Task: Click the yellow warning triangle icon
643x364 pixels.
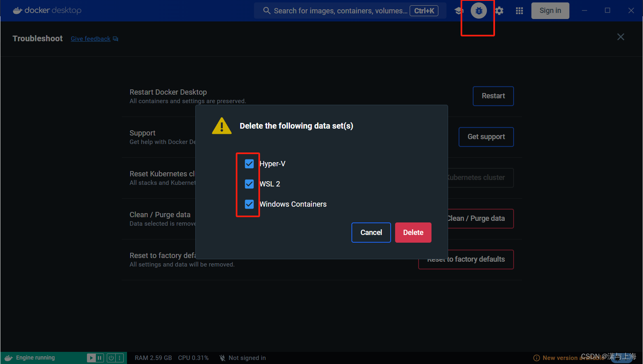Action: [222, 126]
